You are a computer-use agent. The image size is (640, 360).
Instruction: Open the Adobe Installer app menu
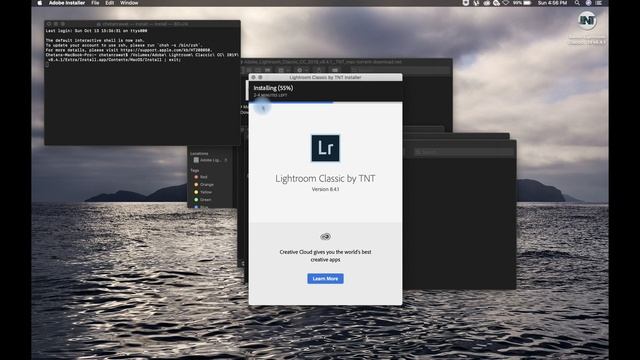(x=67, y=3)
